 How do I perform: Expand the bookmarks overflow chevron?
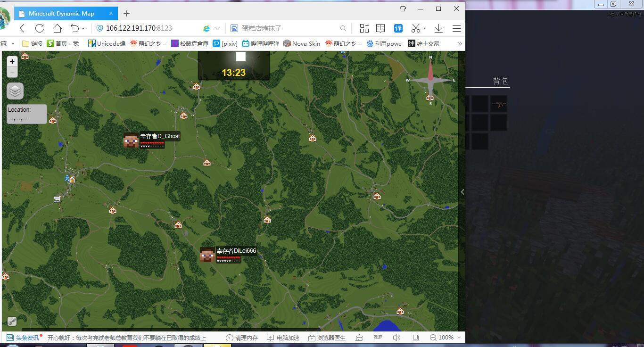[460, 43]
